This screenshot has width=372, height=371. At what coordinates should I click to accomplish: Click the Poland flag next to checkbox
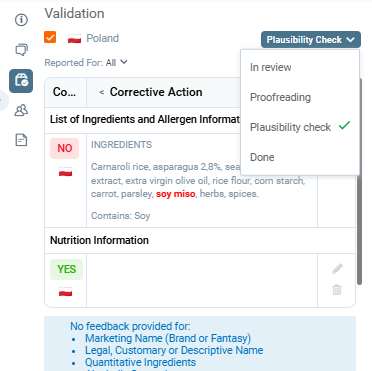[x=74, y=39]
